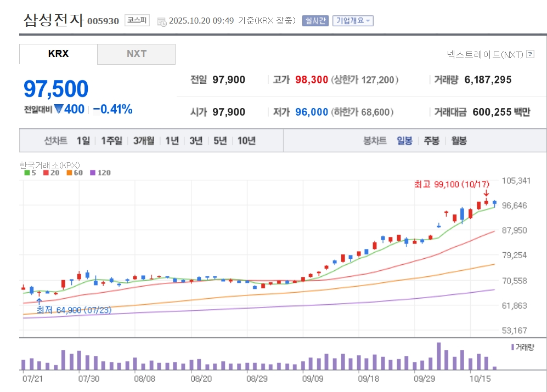Show the 1일 line chart

(83, 141)
